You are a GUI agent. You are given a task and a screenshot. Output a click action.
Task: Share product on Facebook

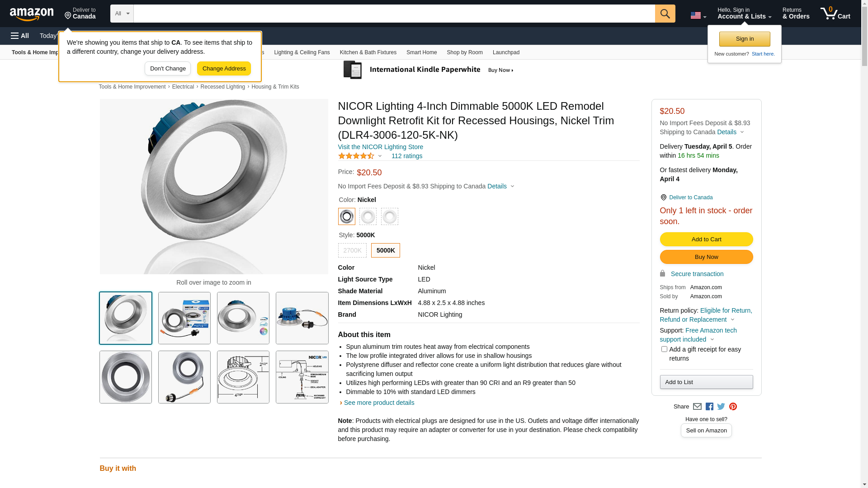[709, 407]
